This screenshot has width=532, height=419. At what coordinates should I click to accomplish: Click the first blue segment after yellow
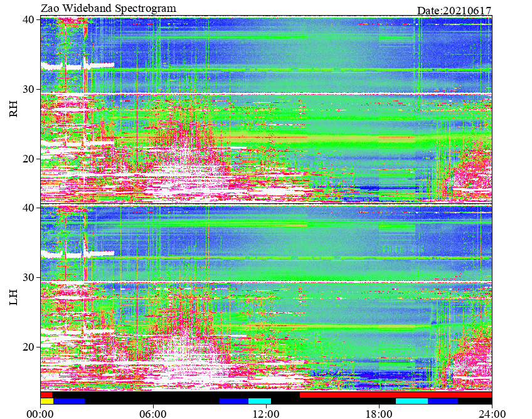[x=69, y=401]
